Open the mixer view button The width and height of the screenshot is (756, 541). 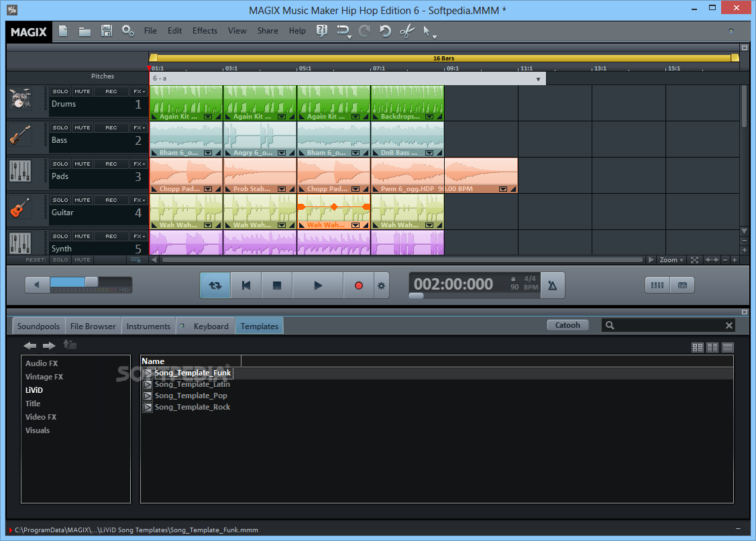(x=657, y=285)
